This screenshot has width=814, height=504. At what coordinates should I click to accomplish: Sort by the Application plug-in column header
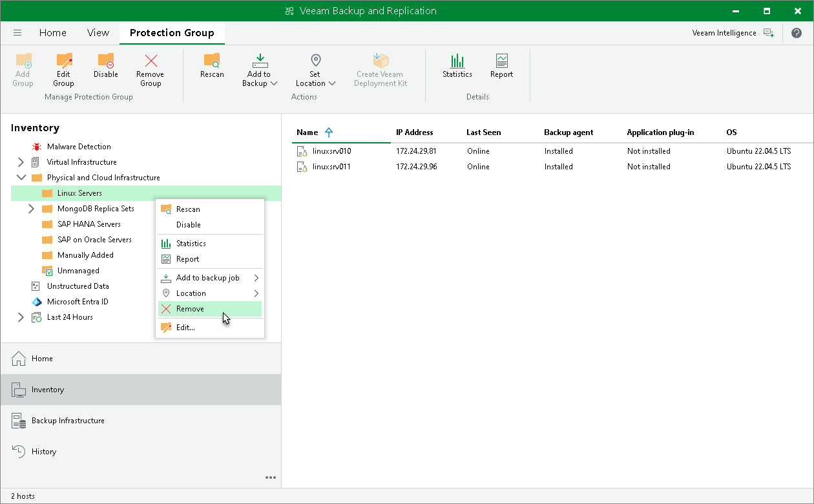point(660,132)
